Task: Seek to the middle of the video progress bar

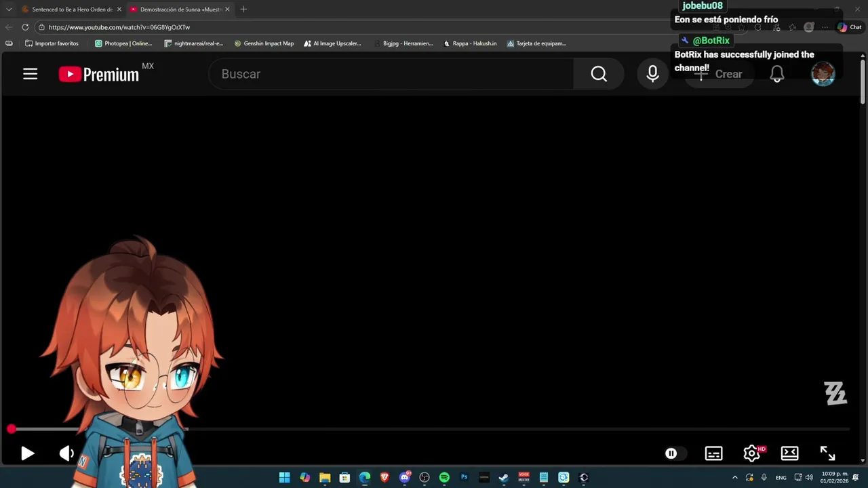Action: (x=430, y=429)
